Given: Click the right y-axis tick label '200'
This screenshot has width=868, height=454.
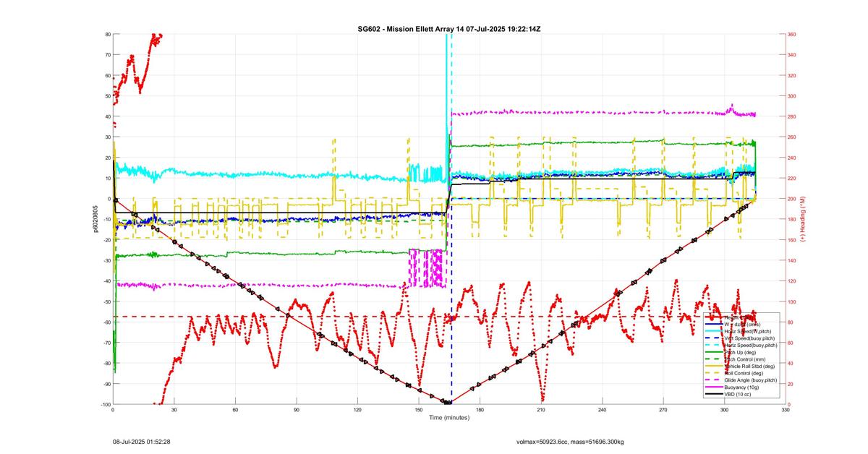Looking at the screenshot, I should tap(793, 199).
